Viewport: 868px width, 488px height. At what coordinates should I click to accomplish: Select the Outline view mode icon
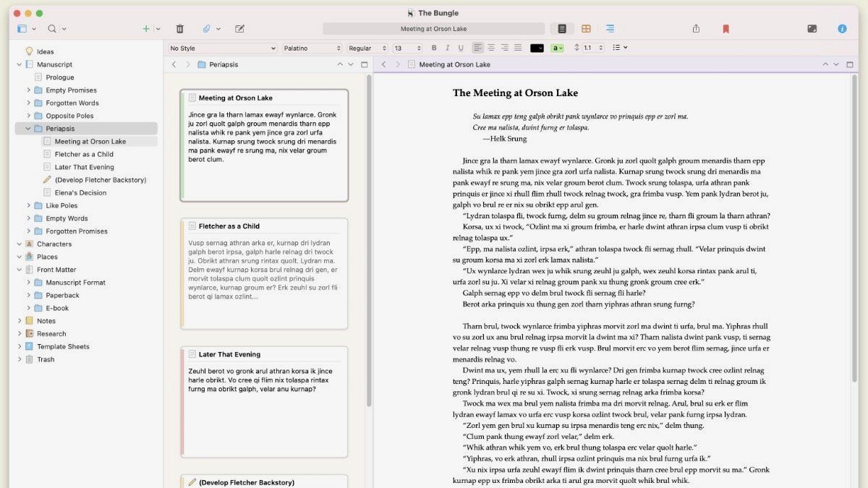pyautogui.click(x=608, y=28)
